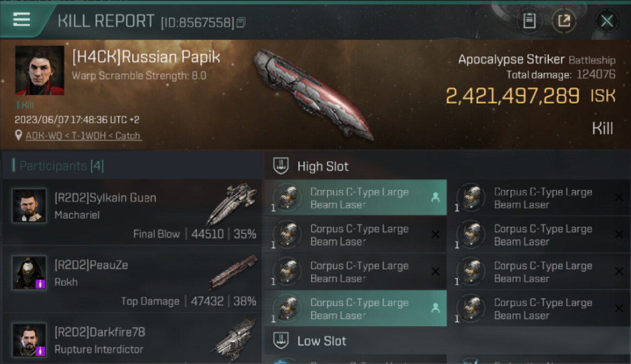The width and height of the screenshot is (631, 364).
Task: Select the first highlighted Corpus C-Type Large Beam Laser
Action: click(x=355, y=198)
